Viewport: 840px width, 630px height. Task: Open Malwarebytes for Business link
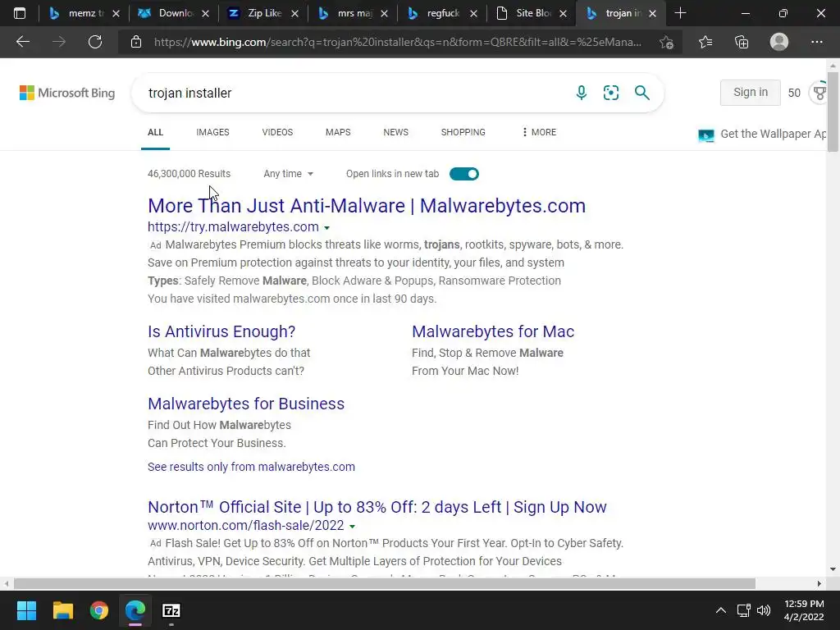pos(246,404)
